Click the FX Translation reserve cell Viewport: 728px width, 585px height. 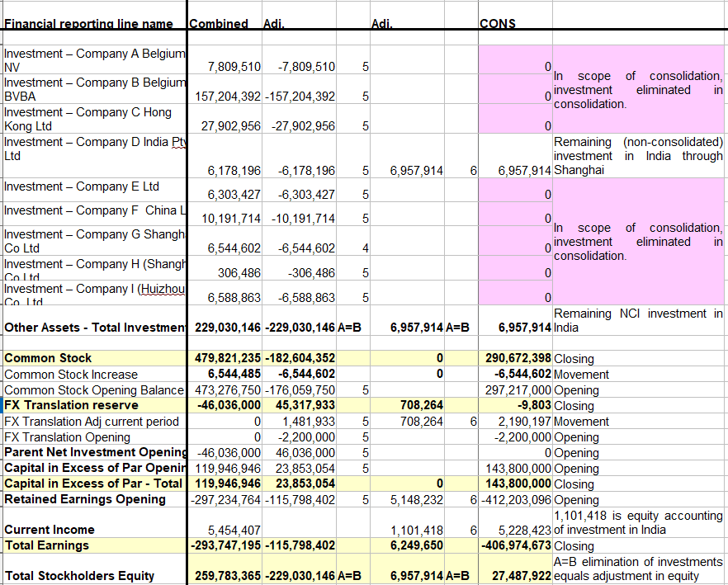(x=66, y=405)
